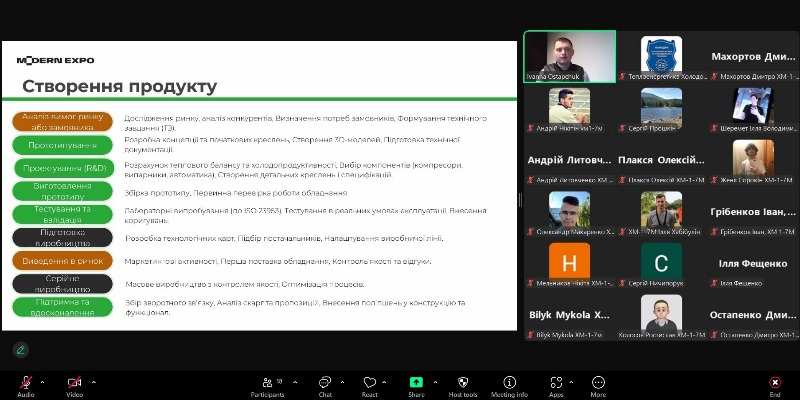Viewport: 800px width, 400px height.
Task: Click the green Share screen button
Action: coord(416,386)
